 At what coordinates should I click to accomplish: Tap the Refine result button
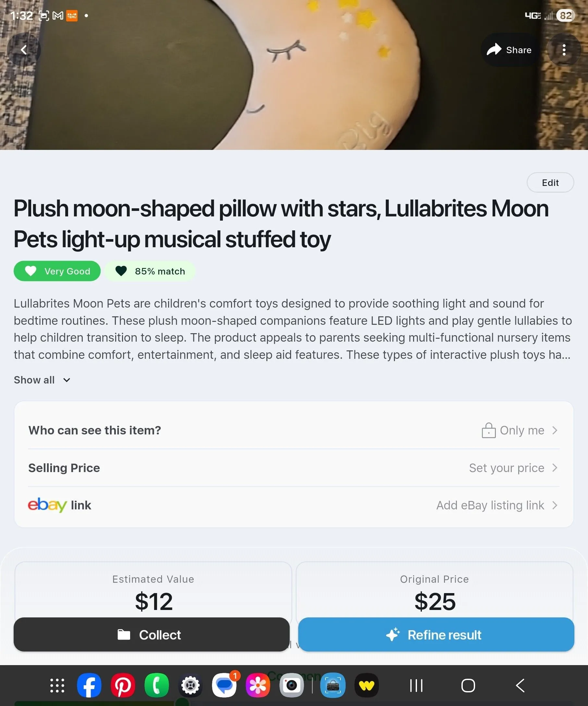[x=436, y=635]
